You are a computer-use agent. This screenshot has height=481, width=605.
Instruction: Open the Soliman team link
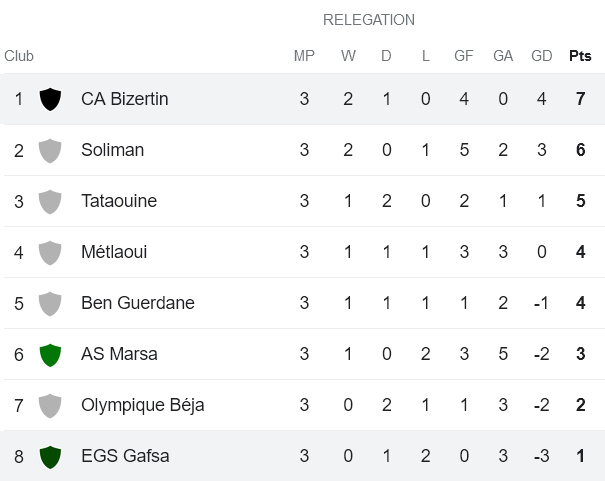coord(112,150)
